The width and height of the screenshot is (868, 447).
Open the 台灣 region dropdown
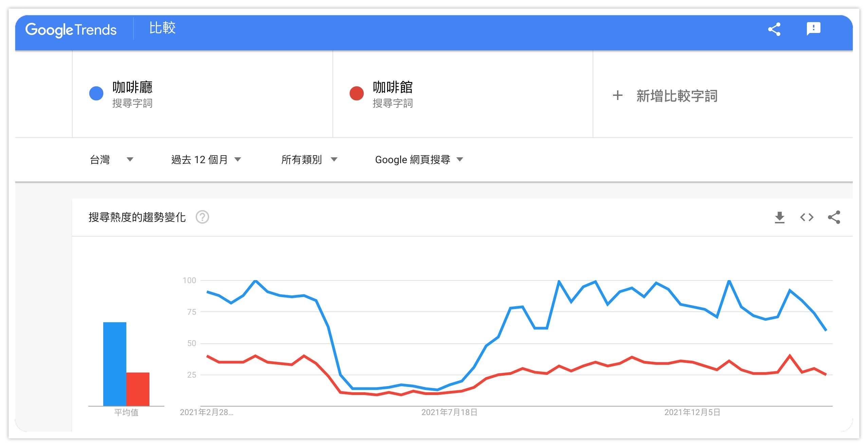pos(111,159)
